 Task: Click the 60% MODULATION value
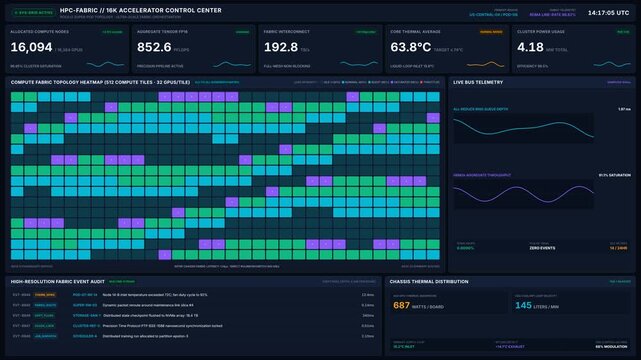612,347
